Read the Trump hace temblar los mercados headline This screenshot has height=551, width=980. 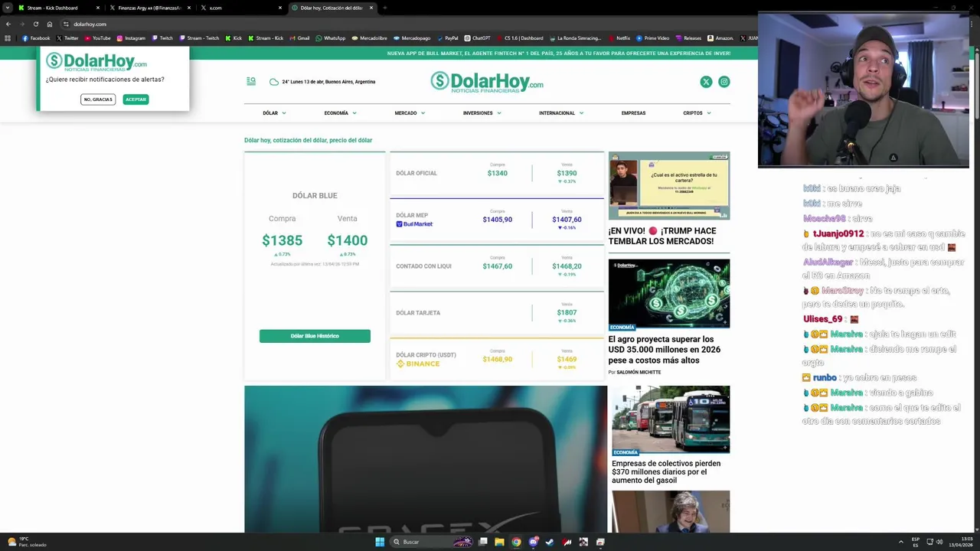coord(662,236)
